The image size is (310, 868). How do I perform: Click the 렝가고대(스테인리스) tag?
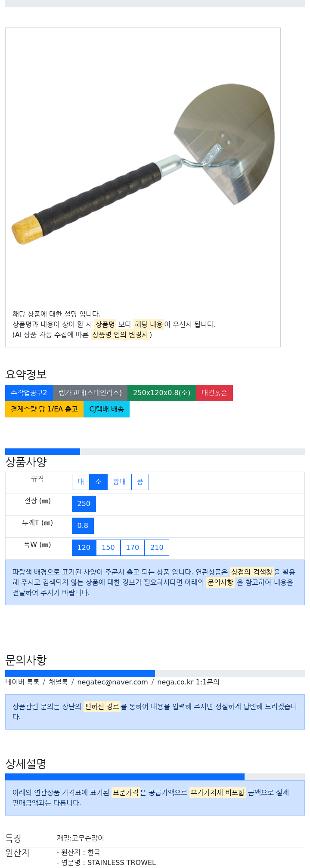pyautogui.click(x=90, y=393)
